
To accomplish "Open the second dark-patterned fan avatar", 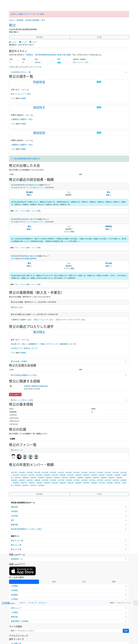I will [19, 456].
